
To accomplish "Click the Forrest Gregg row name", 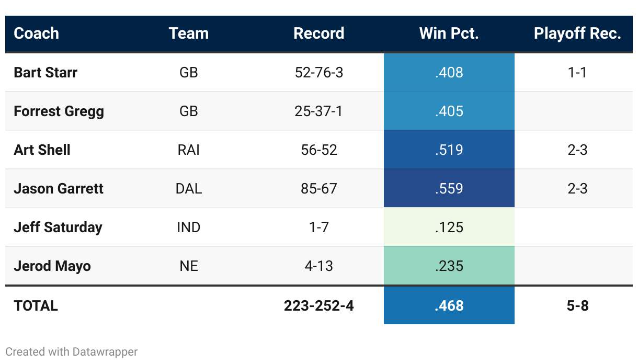I will pyautogui.click(x=59, y=111).
